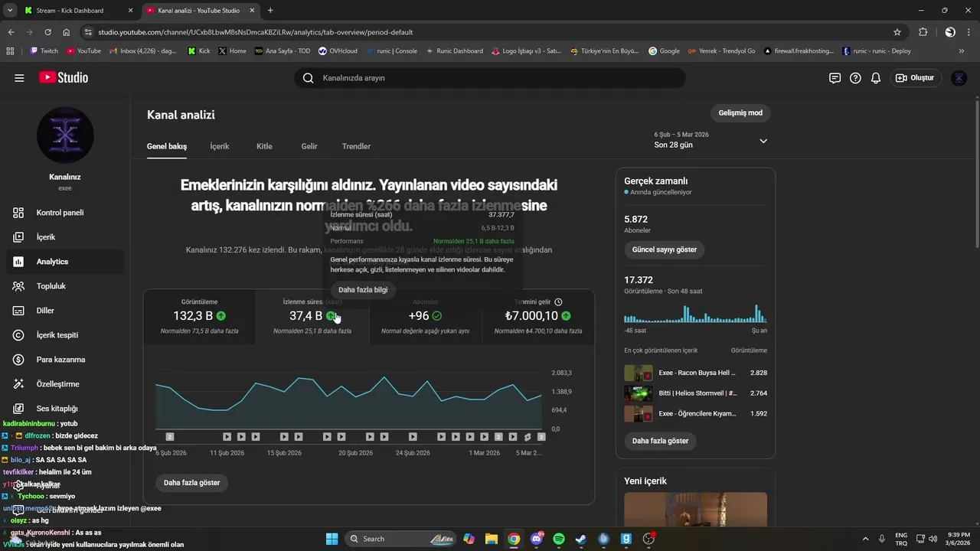Click the green up-arrow beside ₺7.000,10
The height and width of the screenshot is (551, 980).
[x=566, y=316]
